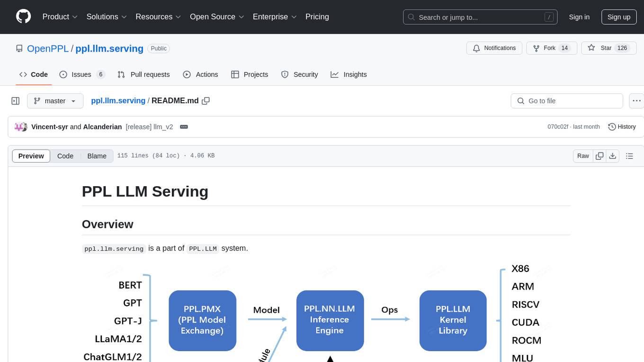Expand the Enterprise menu
Viewport: 644px width, 362px height.
point(275,17)
